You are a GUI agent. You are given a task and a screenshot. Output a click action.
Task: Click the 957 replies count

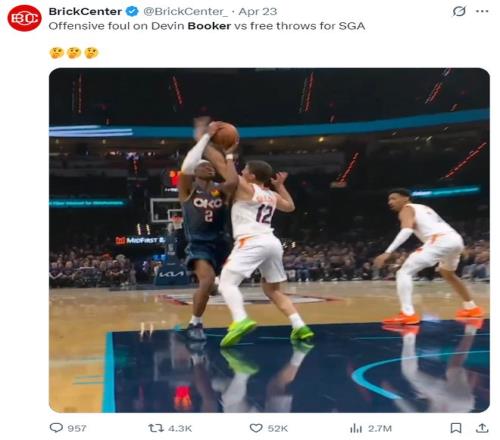[77, 428]
